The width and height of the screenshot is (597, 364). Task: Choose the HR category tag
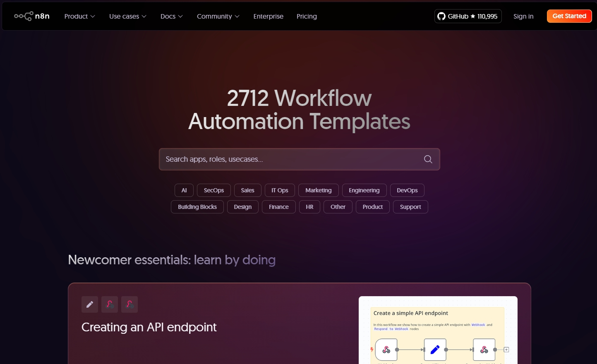(x=309, y=207)
